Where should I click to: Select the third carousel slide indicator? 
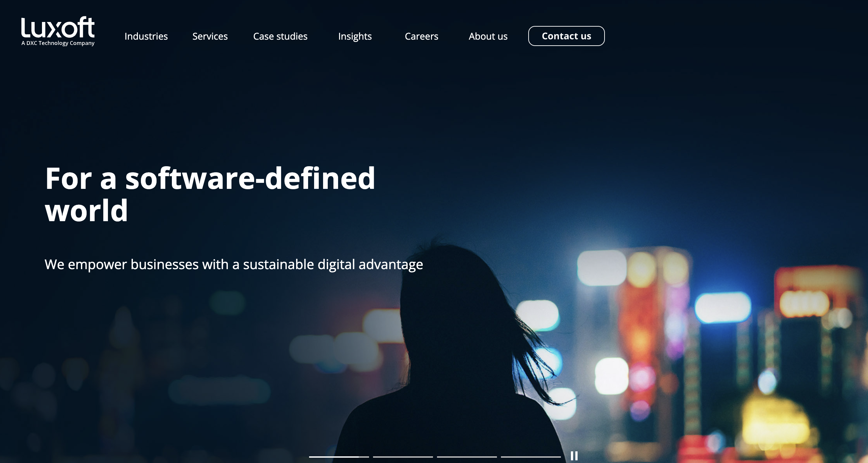coord(467,457)
